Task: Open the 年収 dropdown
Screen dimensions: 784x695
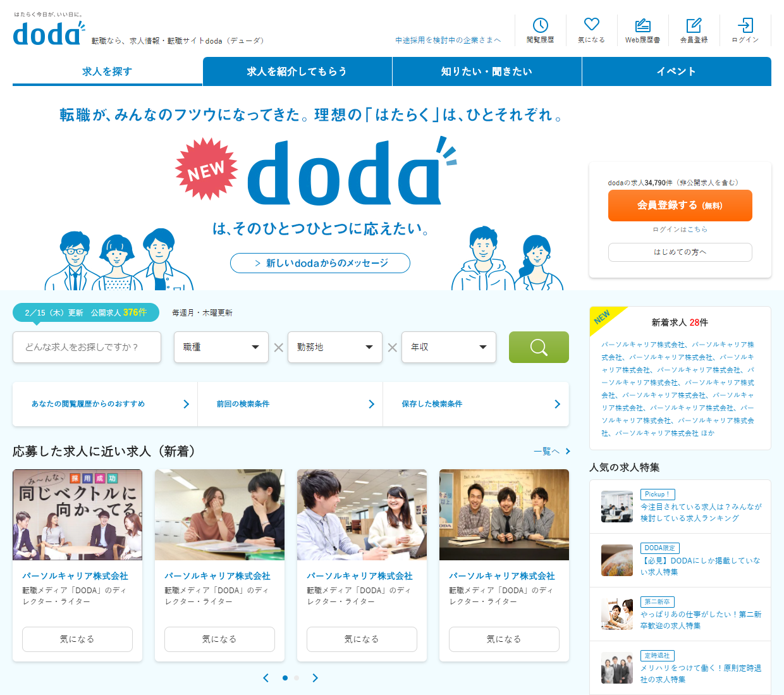Action: click(x=449, y=347)
